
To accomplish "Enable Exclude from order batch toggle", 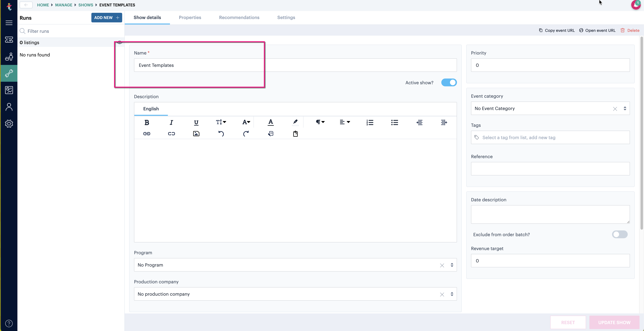I will coord(620,234).
